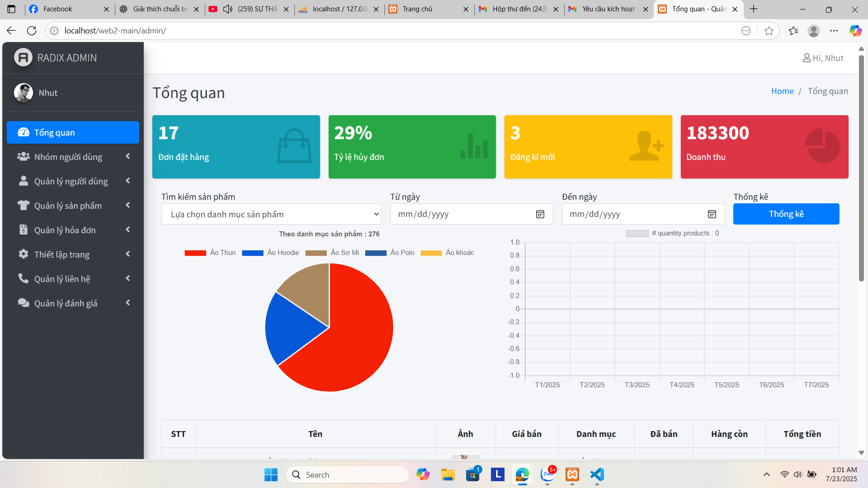The height and width of the screenshot is (488, 868).
Task: Click the yellow Áo khoác legend swatch
Action: pyautogui.click(x=431, y=253)
